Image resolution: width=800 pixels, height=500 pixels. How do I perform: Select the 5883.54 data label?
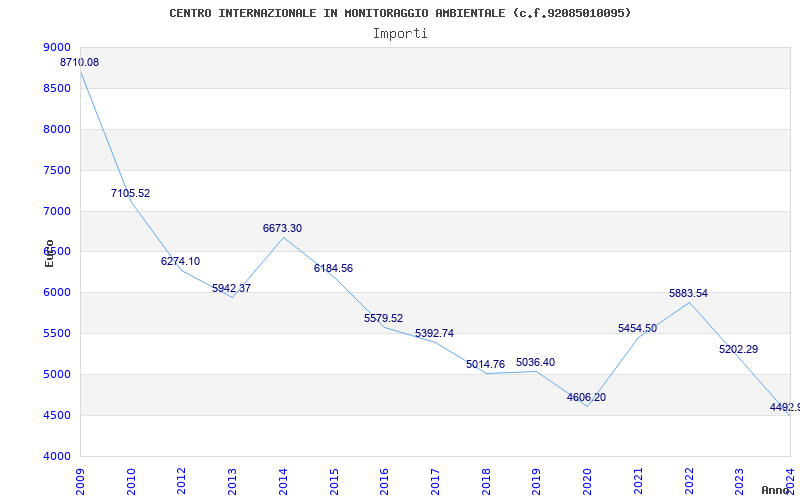pos(689,294)
